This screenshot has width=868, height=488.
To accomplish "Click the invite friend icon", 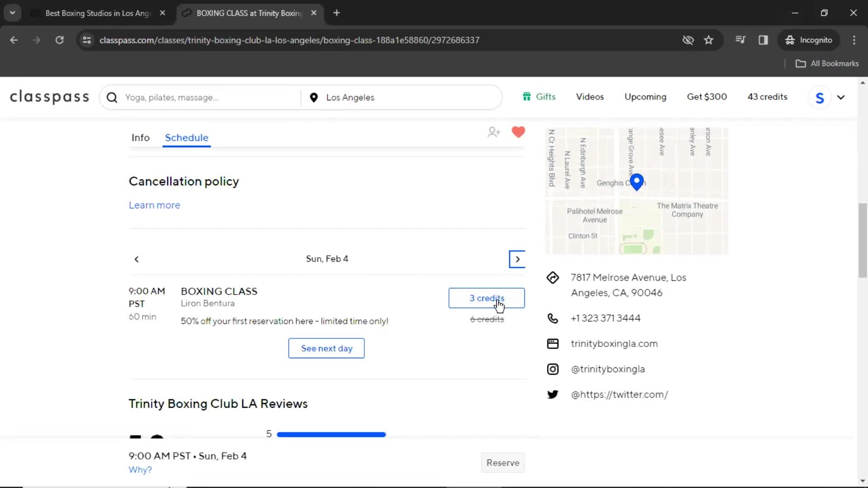I will pos(494,132).
